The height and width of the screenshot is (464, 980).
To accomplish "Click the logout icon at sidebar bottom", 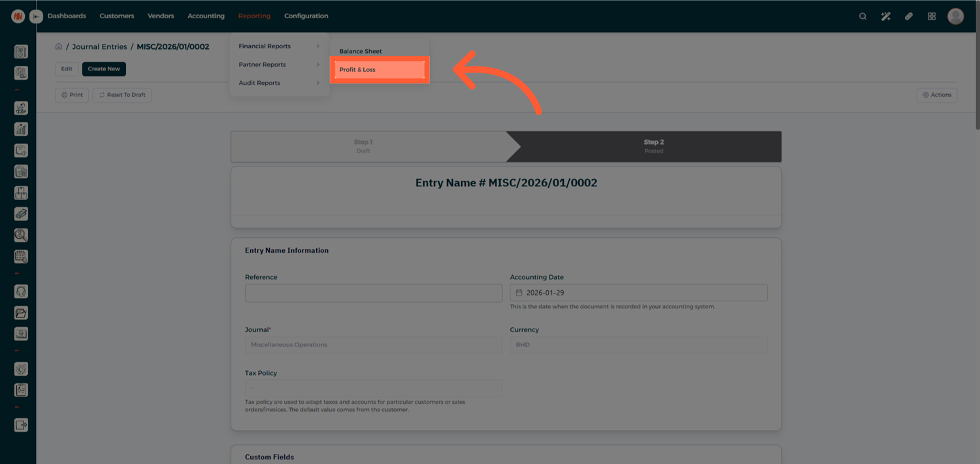I will 21,425.
